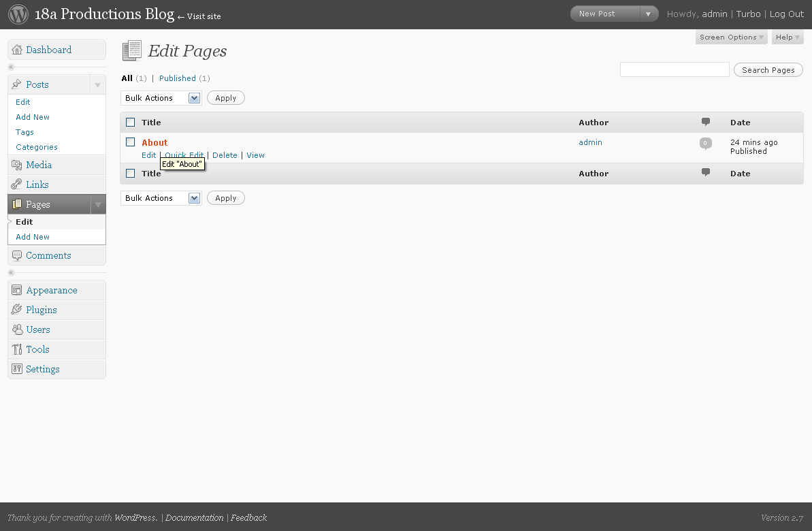Click the Dashboard house icon
The height and width of the screenshot is (531, 812).
coord(16,50)
